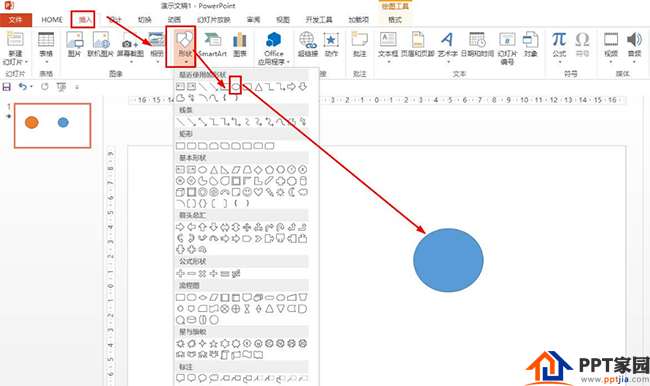This screenshot has width=650, height=386.
Task: Open the Drawing Tools Format (格式) tab
Action: [x=395, y=19]
